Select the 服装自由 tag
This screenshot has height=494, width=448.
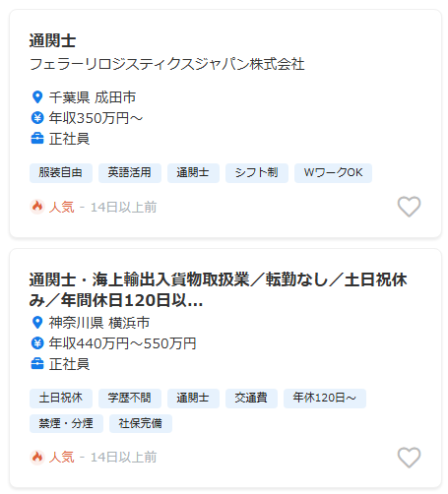pos(61,173)
